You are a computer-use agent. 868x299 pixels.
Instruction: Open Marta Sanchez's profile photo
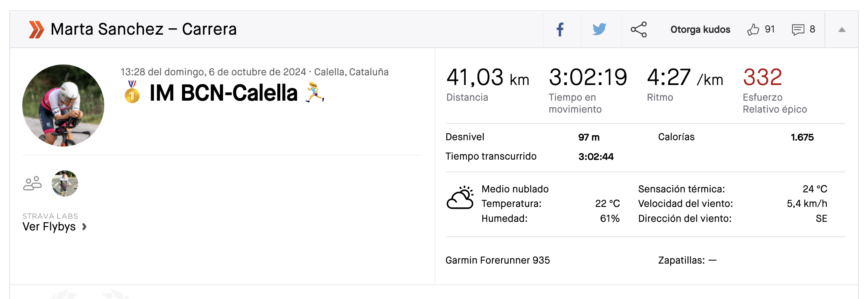63,106
